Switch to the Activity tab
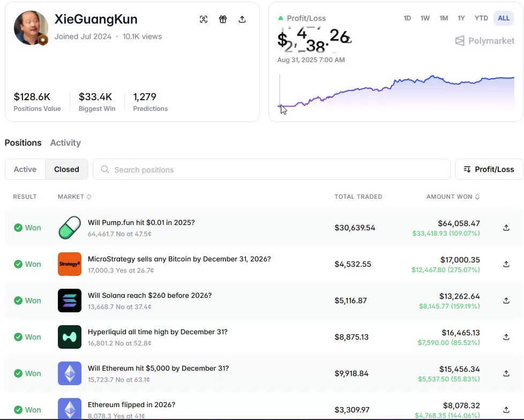Viewport: 524px width, 420px height. pyautogui.click(x=65, y=142)
